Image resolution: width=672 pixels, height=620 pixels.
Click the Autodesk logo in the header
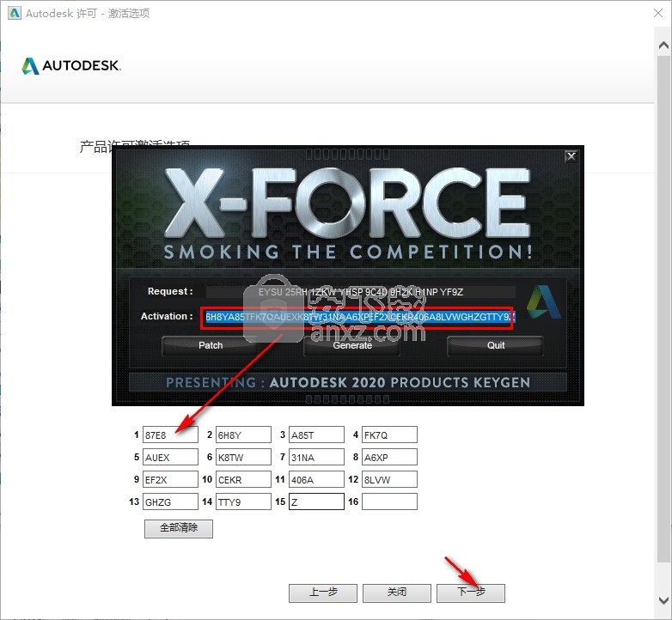click(x=71, y=65)
